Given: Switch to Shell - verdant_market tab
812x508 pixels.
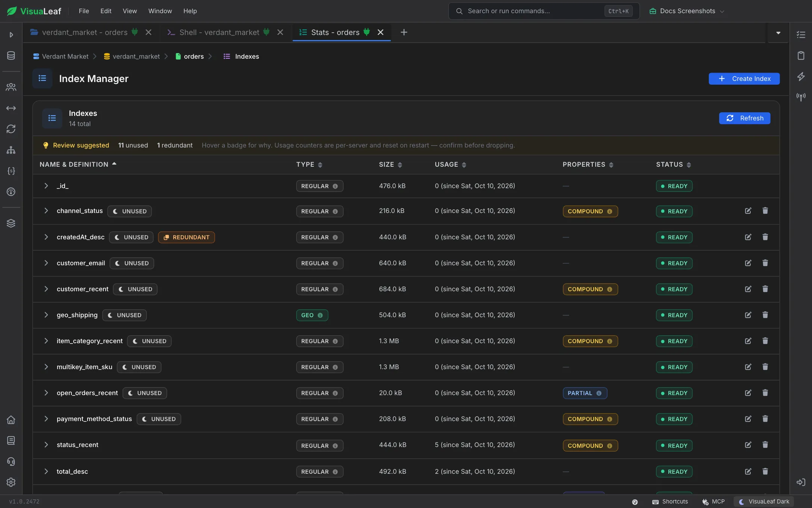Looking at the screenshot, I should point(219,32).
